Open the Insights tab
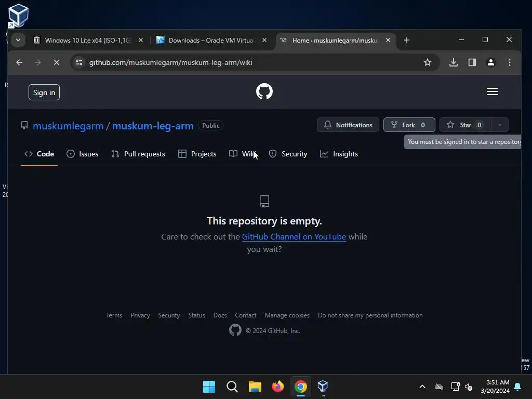Screen dimensions: 532x399 click(339, 154)
